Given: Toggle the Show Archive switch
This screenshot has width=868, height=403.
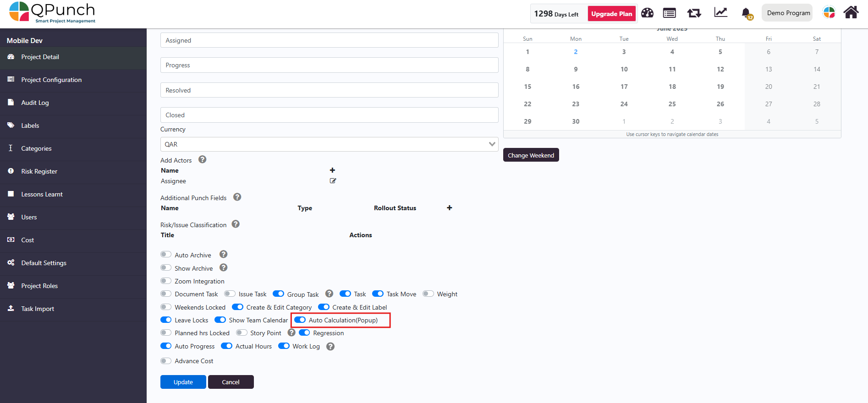Looking at the screenshot, I should click(166, 268).
